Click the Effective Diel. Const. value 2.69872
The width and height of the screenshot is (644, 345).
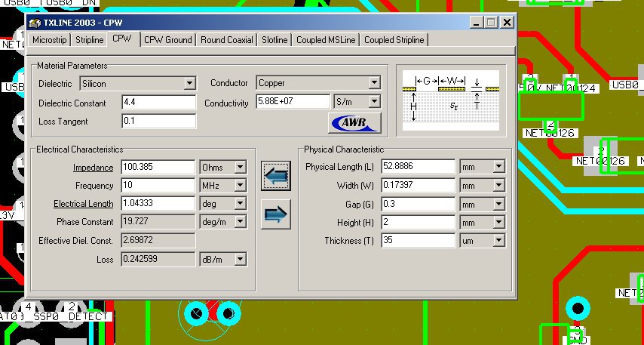[x=158, y=240]
